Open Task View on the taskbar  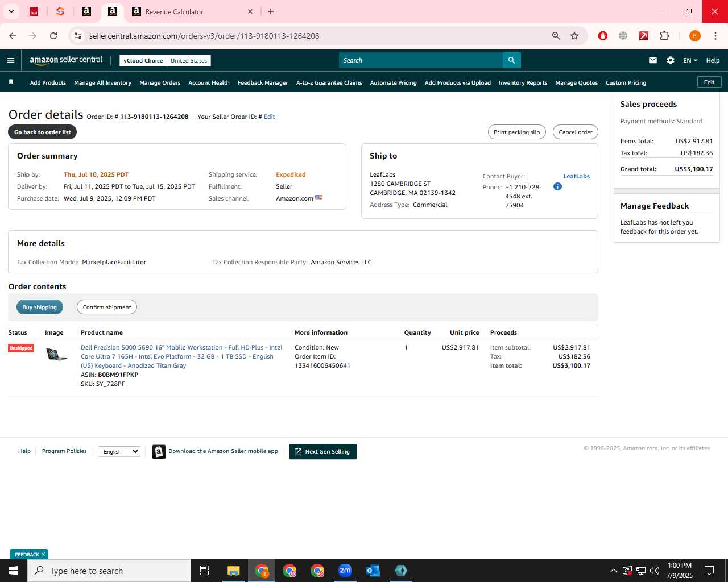pos(205,571)
